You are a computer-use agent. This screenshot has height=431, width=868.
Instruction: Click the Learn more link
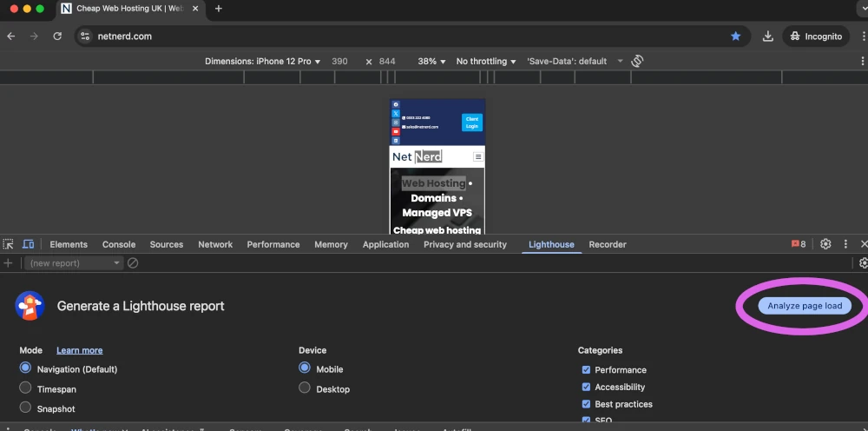pos(80,350)
